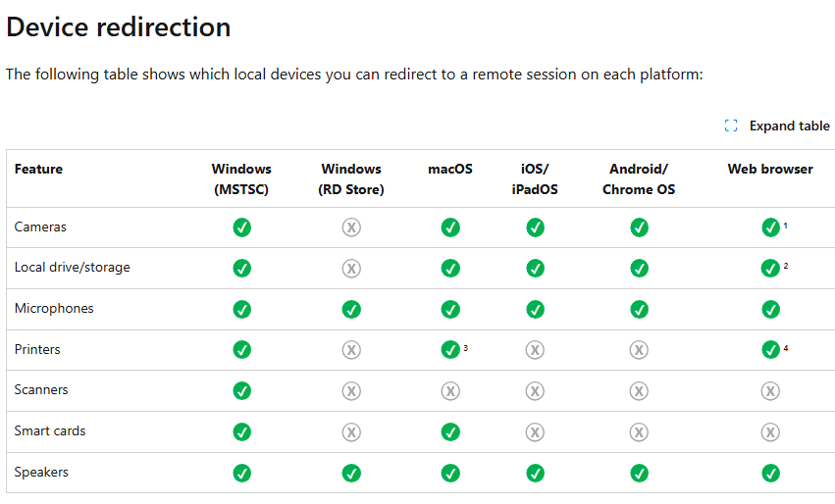The height and width of the screenshot is (504, 835).
Task: Click footnote 2 beside Local drive/storage Web browser
Action: pos(786,266)
